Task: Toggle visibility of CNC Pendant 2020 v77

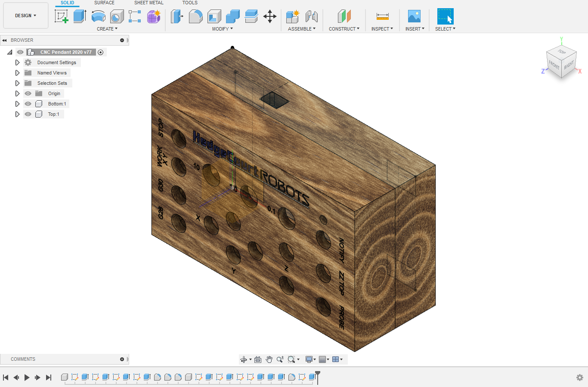Action: 20,52
